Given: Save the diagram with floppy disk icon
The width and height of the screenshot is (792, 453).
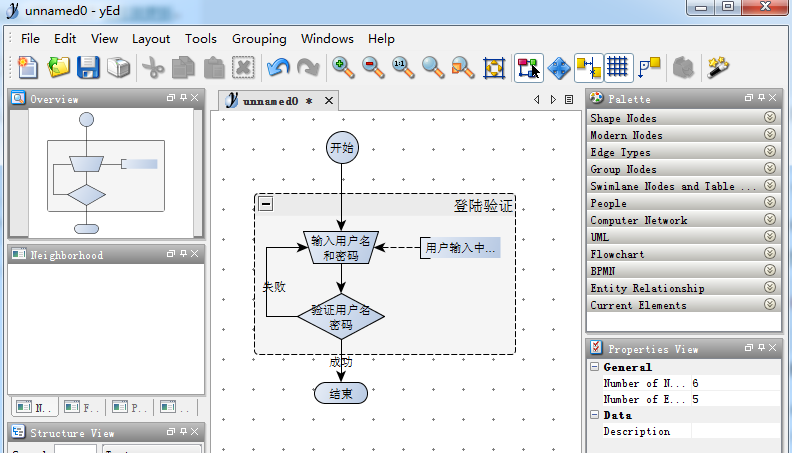Looking at the screenshot, I should (x=88, y=68).
